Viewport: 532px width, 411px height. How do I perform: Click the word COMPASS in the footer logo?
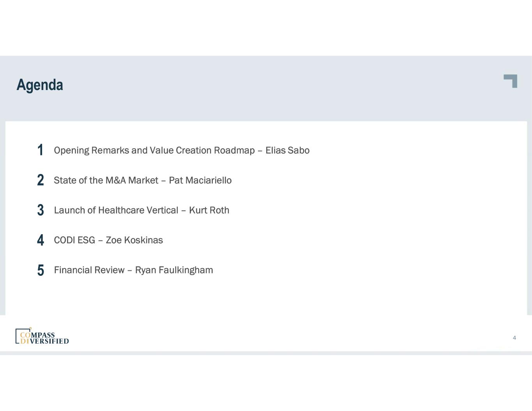[37, 335]
